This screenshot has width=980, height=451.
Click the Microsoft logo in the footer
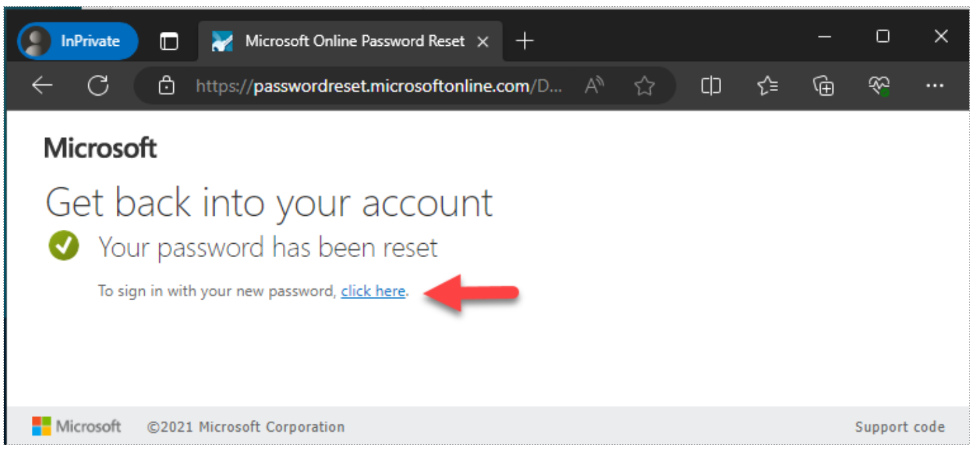coord(76,426)
